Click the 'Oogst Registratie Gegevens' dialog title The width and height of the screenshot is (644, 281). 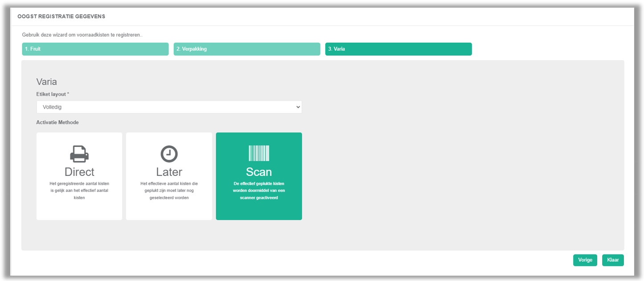tap(61, 16)
